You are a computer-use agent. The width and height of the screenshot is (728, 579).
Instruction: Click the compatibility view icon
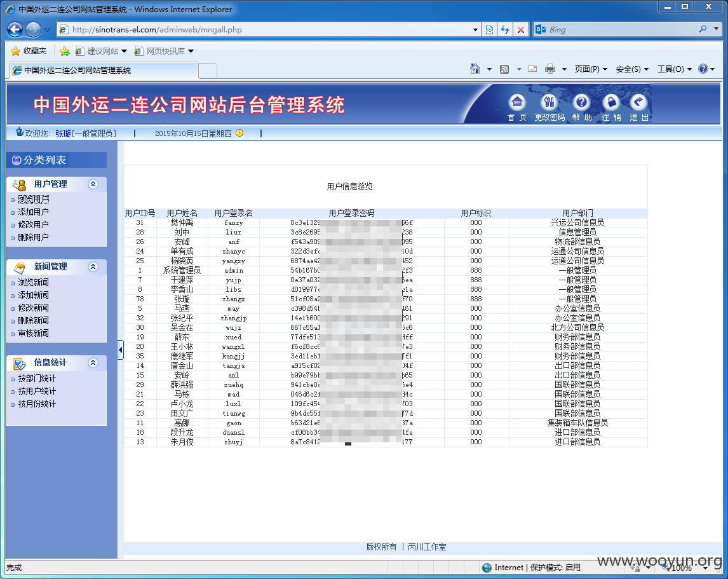(489, 30)
